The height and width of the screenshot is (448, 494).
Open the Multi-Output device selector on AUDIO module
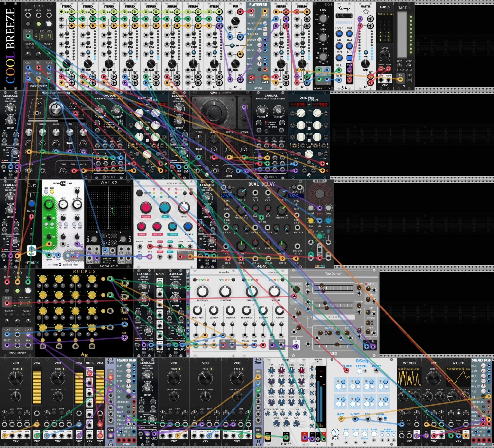[385, 14]
